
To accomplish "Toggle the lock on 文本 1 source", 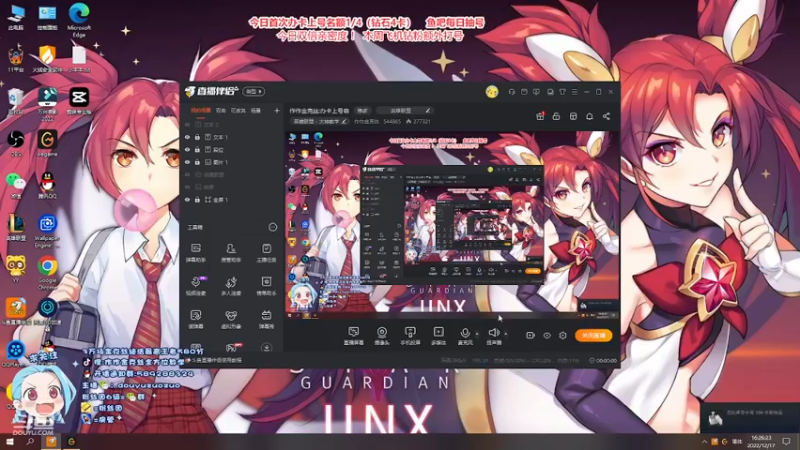I will (x=197, y=137).
